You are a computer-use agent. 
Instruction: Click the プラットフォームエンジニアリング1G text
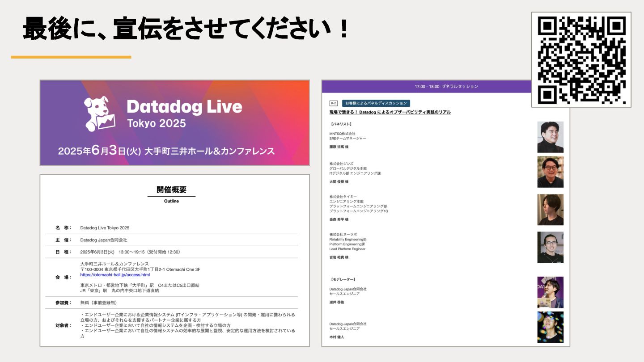coord(359,211)
